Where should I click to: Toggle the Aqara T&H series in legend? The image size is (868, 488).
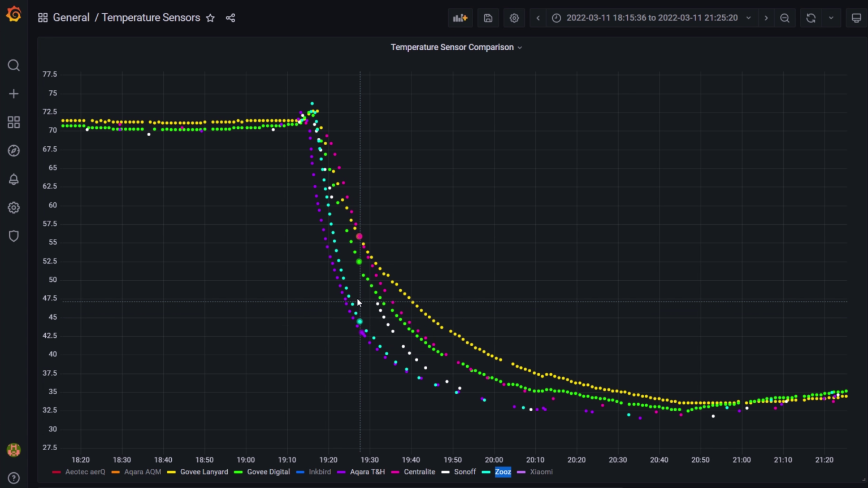point(367,472)
